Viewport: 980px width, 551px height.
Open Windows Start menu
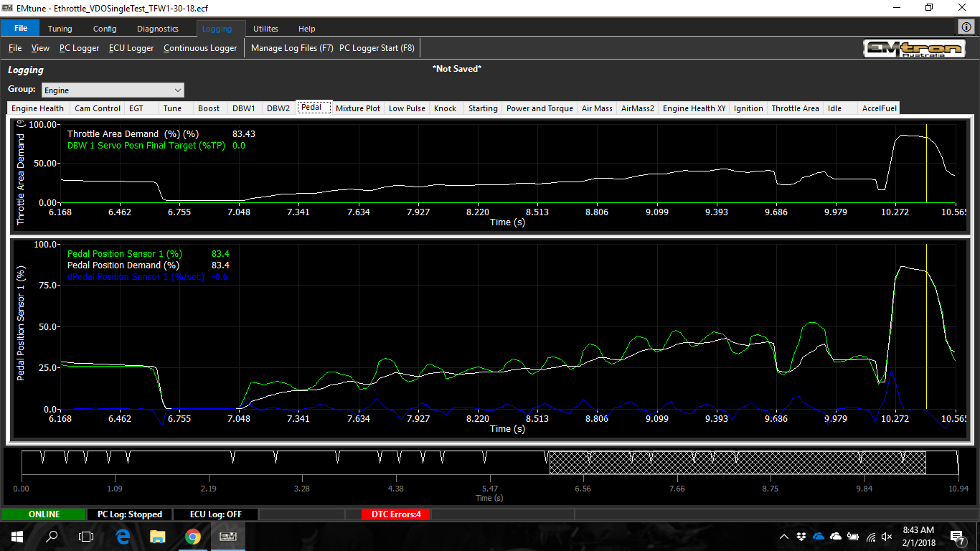(17, 536)
